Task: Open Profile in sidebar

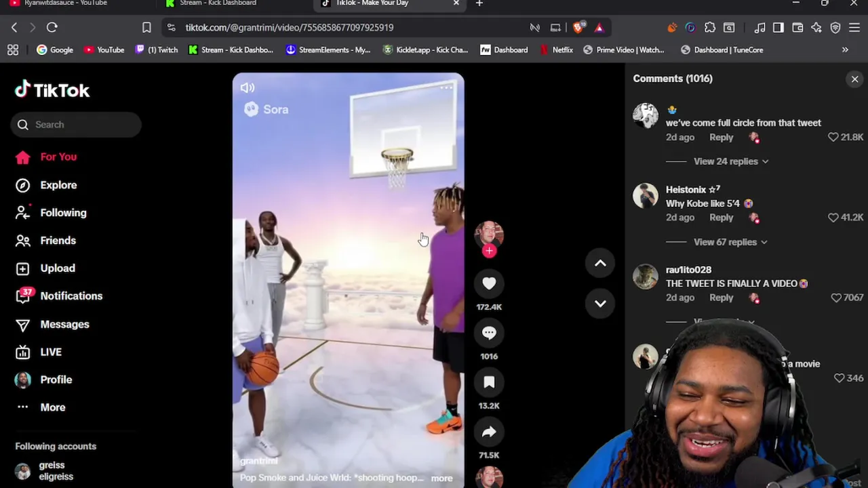Action: (43, 380)
